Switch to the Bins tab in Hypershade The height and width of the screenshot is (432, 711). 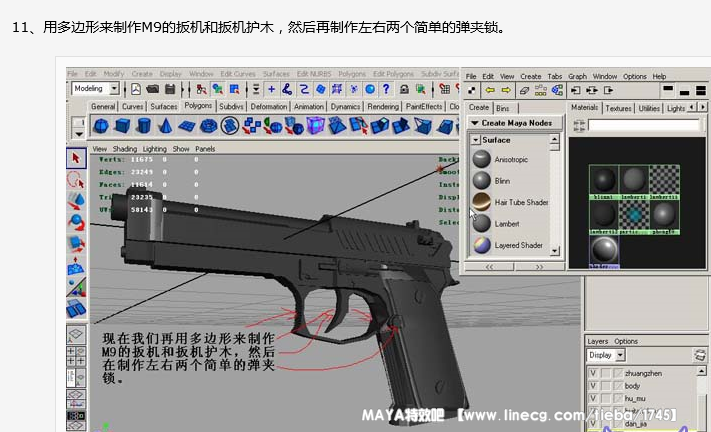coord(502,108)
